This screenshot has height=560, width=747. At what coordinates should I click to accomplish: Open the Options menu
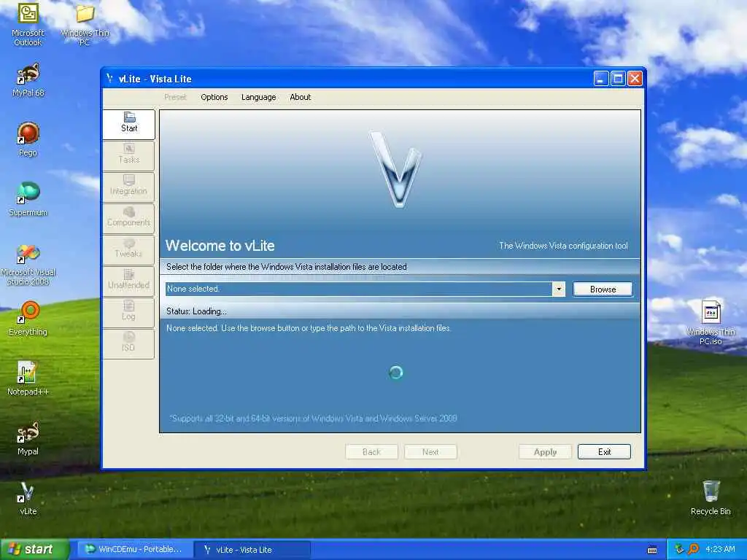(214, 97)
